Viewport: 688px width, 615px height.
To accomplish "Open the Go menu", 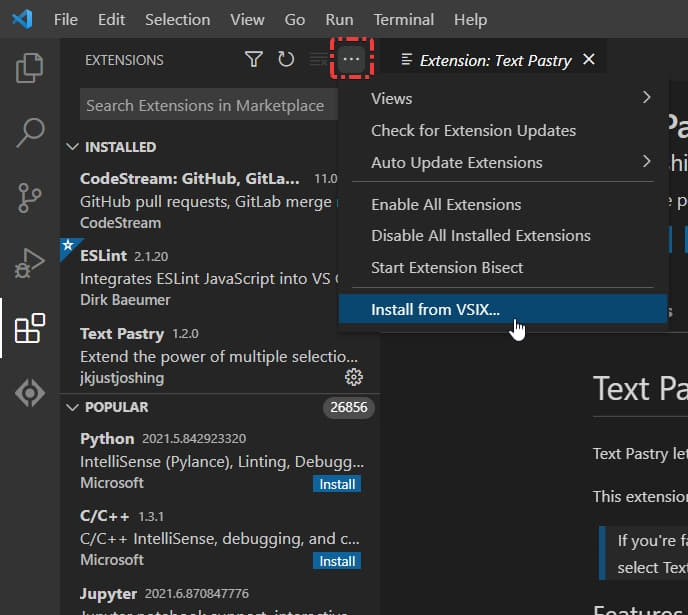I will tap(295, 20).
